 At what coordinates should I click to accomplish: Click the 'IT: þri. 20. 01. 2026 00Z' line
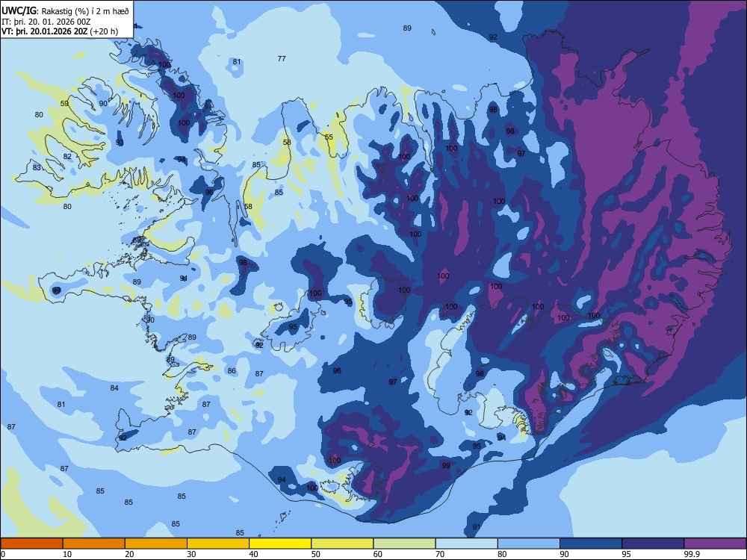[x=46, y=22]
